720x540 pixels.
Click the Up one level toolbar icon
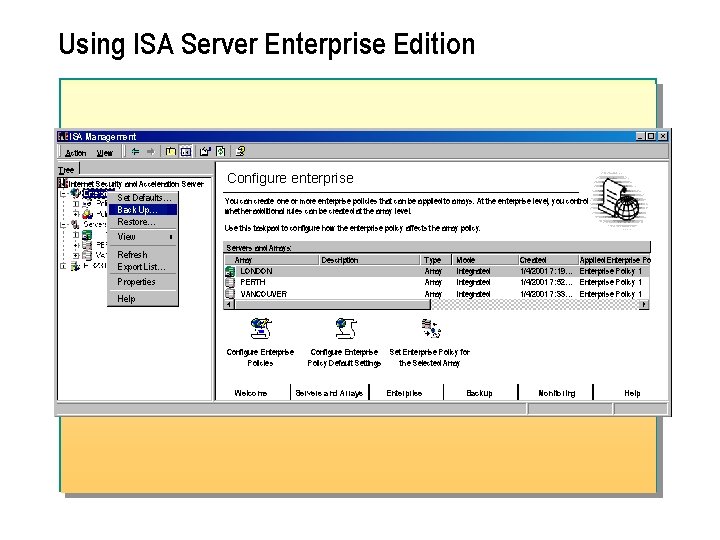(x=171, y=151)
